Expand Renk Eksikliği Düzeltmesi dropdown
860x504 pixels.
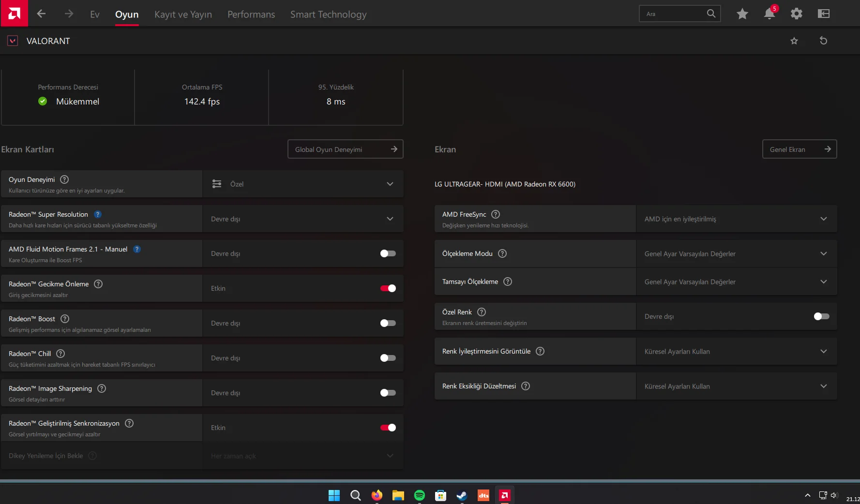[737, 386]
